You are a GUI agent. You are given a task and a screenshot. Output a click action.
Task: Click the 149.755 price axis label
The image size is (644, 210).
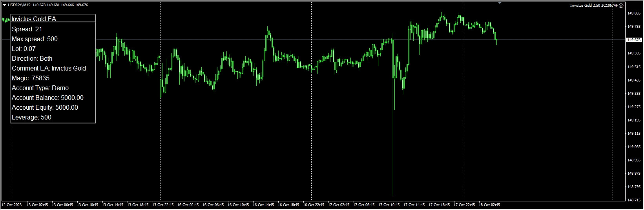[634, 27]
